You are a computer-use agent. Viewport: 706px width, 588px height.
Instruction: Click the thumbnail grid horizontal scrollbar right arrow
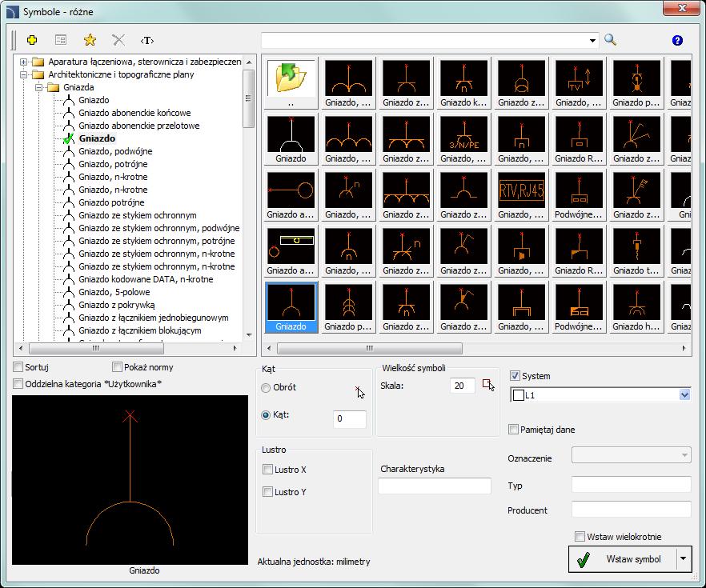point(684,348)
